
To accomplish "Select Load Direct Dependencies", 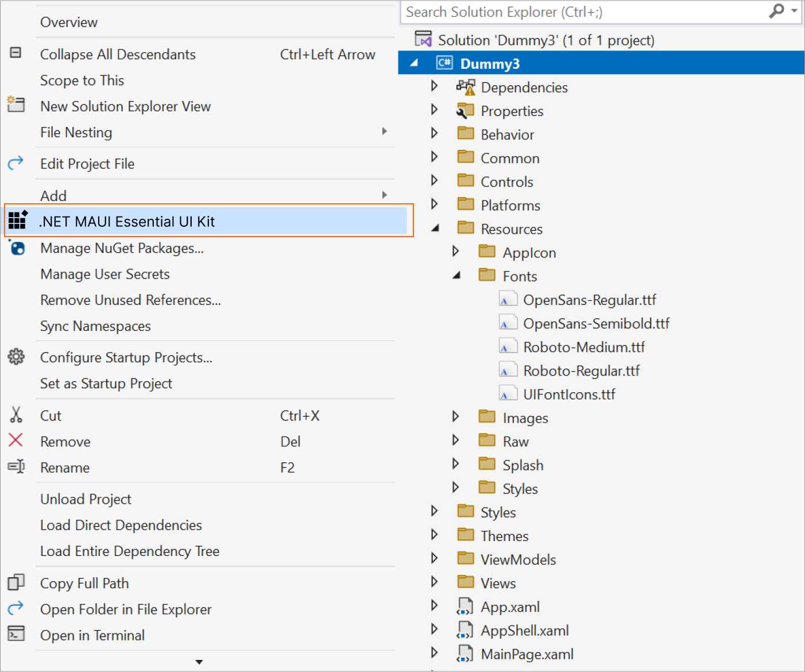I will [x=121, y=525].
